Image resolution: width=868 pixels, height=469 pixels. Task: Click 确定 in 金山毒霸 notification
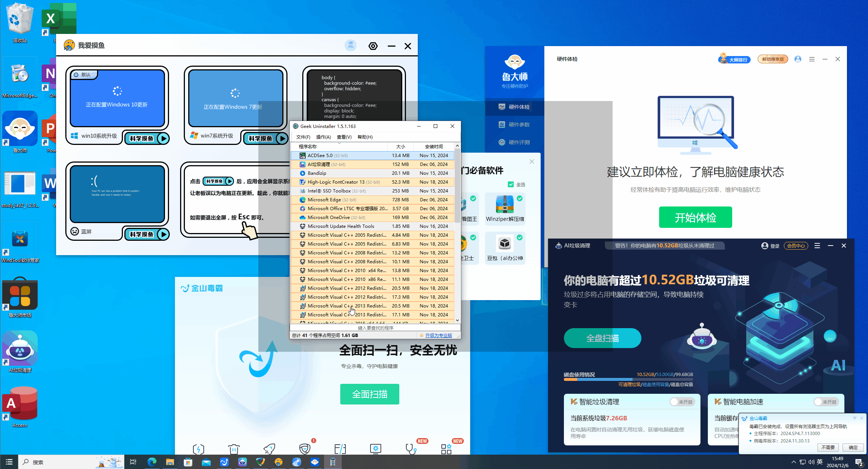point(853,448)
